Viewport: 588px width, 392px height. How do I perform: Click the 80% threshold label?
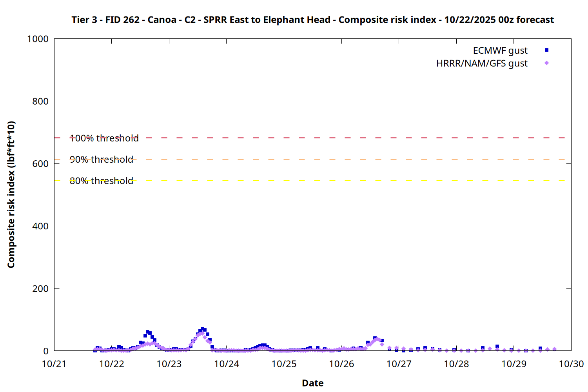tap(101, 181)
